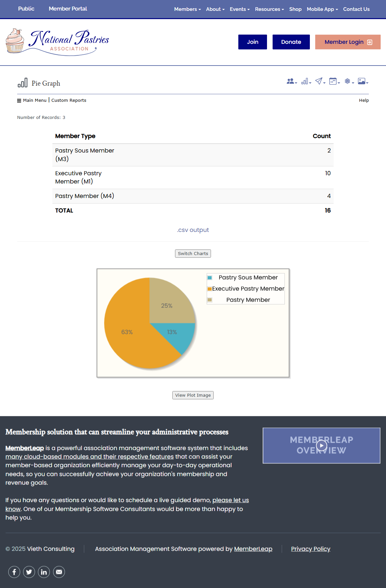Screen dimensions: 386x588
Task: Click the LinkedIn icon in the footer
Action: point(44,572)
